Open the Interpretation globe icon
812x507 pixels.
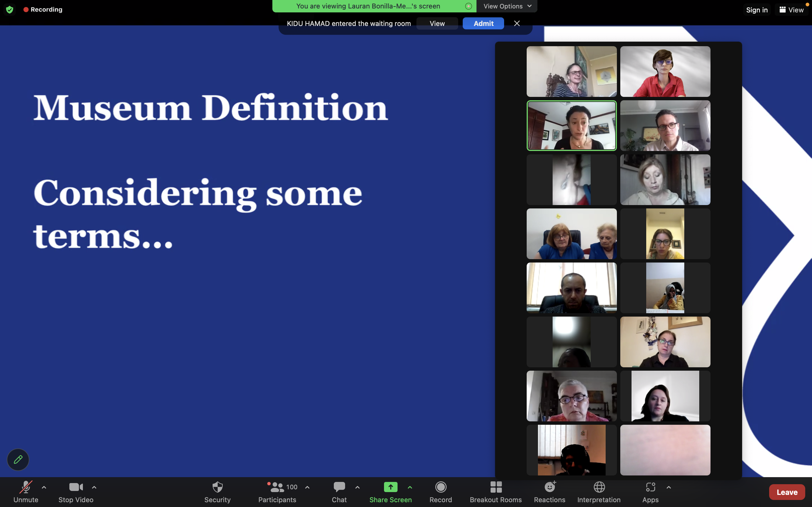tap(599, 487)
